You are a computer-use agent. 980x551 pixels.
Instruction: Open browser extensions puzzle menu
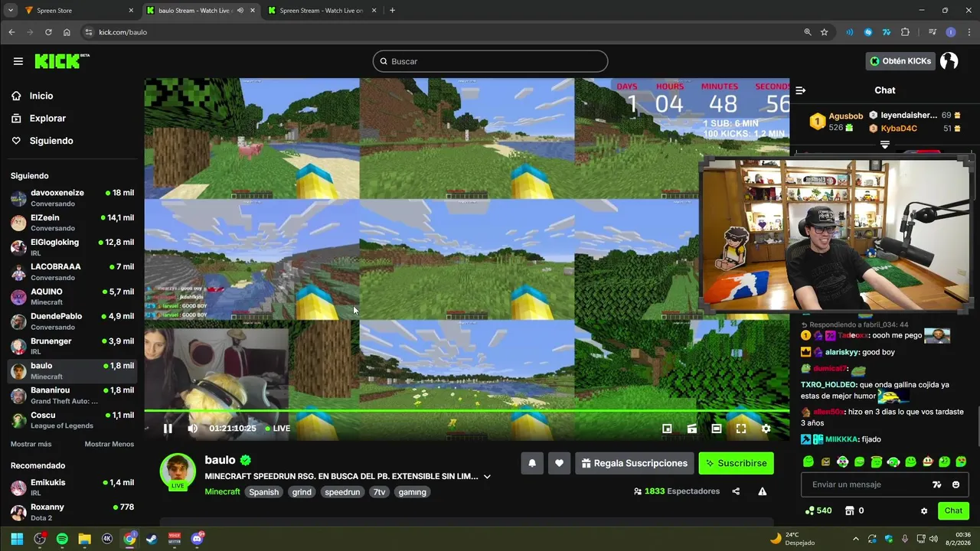coord(905,32)
